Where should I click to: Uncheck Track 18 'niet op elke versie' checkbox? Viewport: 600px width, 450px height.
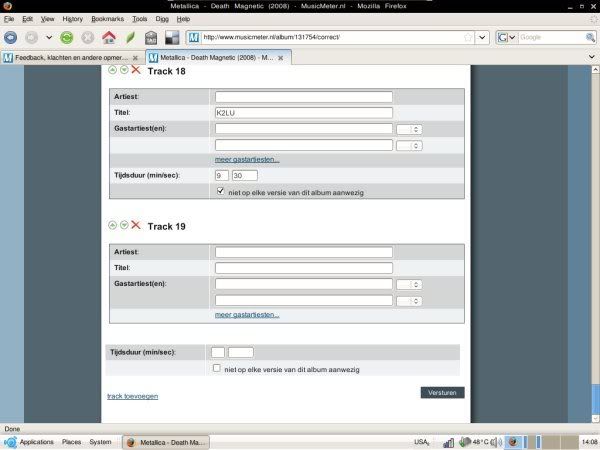220,190
